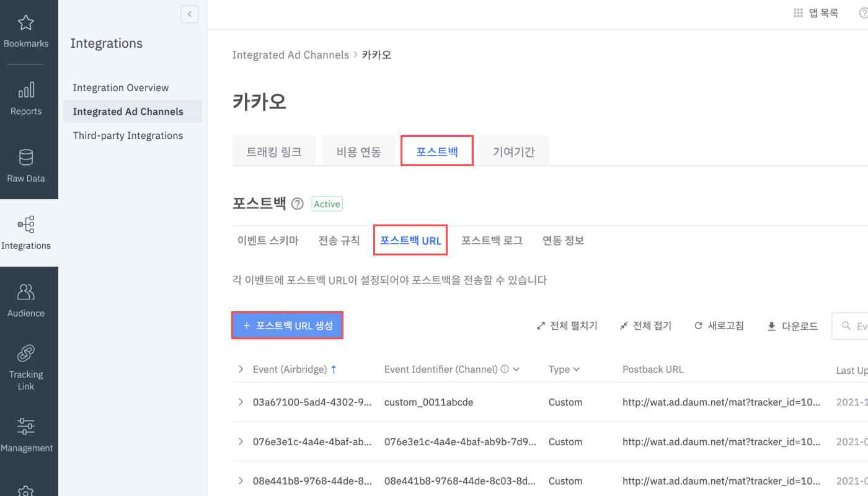The height and width of the screenshot is (496, 868).
Task: Expand row 03a67100-5ad4-4302-9...
Action: [x=241, y=402]
